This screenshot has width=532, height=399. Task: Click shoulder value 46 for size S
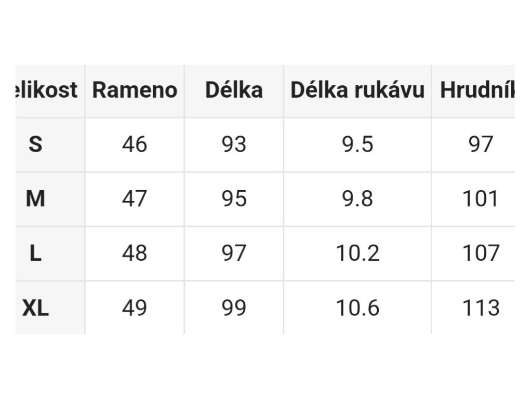point(135,144)
